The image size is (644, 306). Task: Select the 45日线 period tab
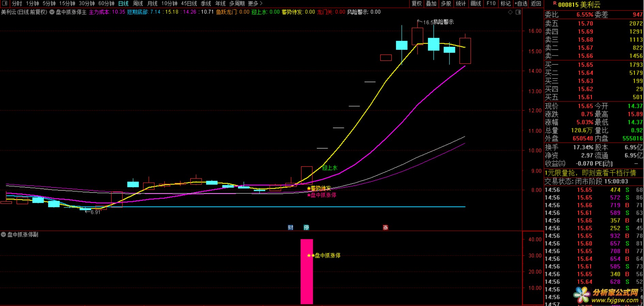coord(189,3)
